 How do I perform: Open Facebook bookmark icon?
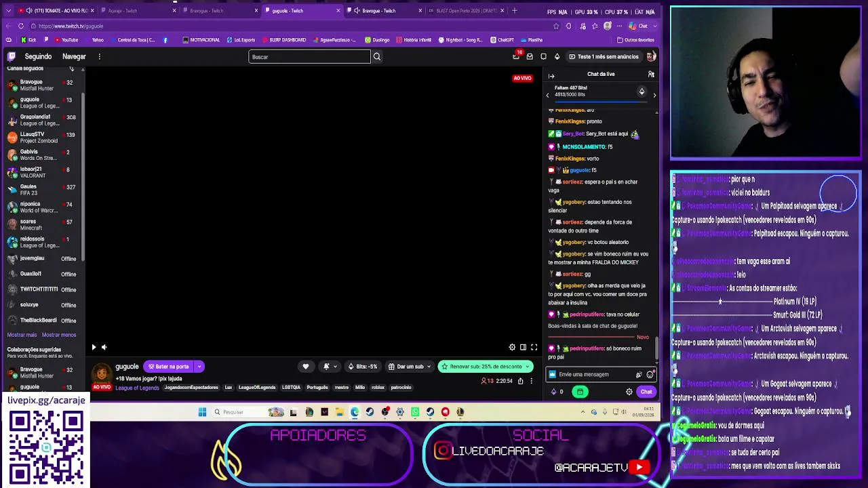pyautogui.click(x=165, y=40)
